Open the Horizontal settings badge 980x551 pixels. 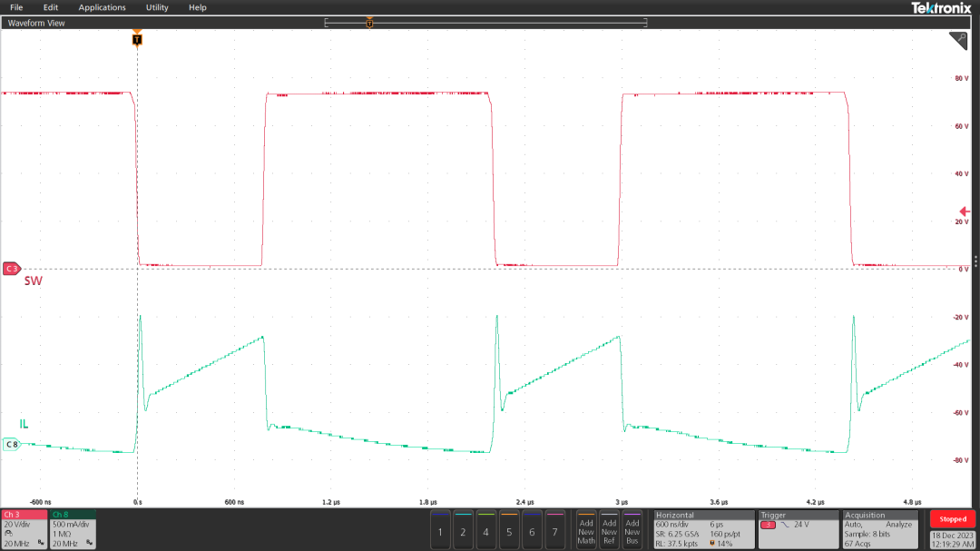click(703, 530)
